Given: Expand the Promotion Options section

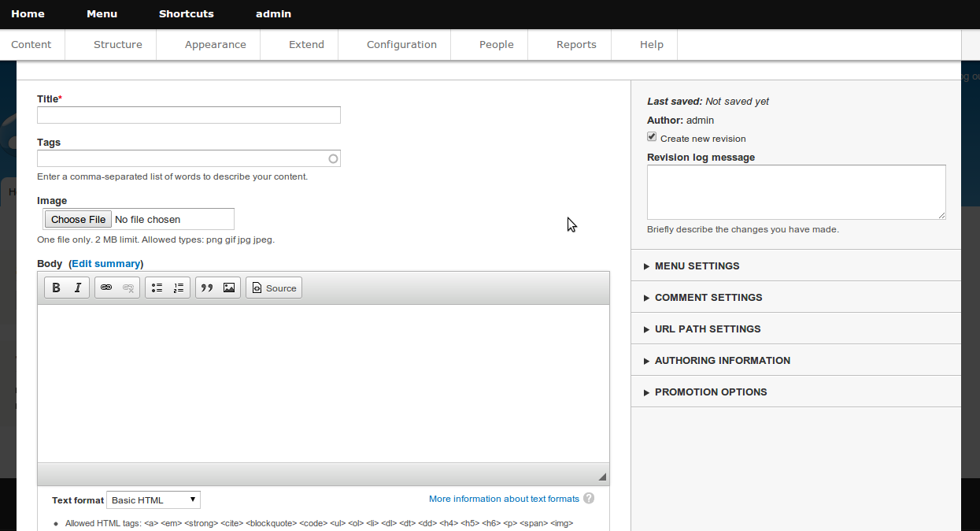Looking at the screenshot, I should [710, 392].
